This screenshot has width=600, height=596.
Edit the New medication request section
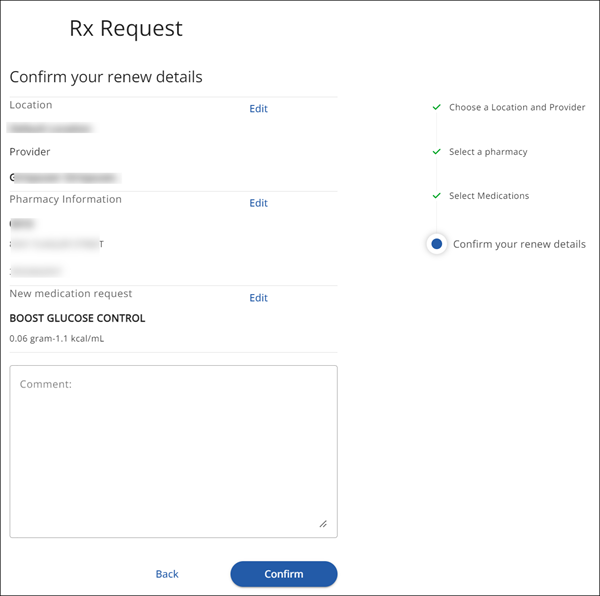pyautogui.click(x=258, y=298)
